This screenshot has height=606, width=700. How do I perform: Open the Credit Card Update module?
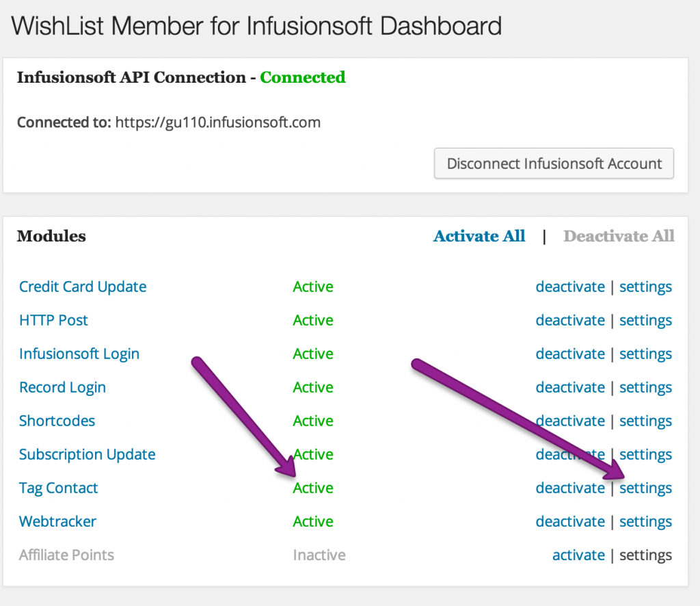(x=83, y=287)
